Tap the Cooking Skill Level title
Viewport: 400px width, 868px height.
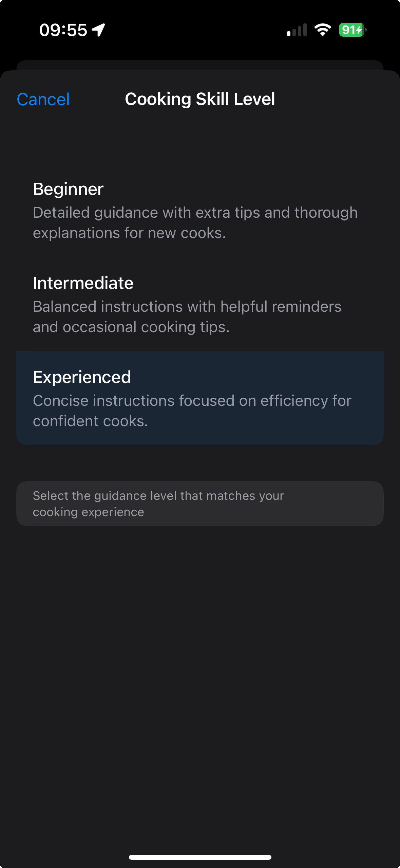click(200, 99)
